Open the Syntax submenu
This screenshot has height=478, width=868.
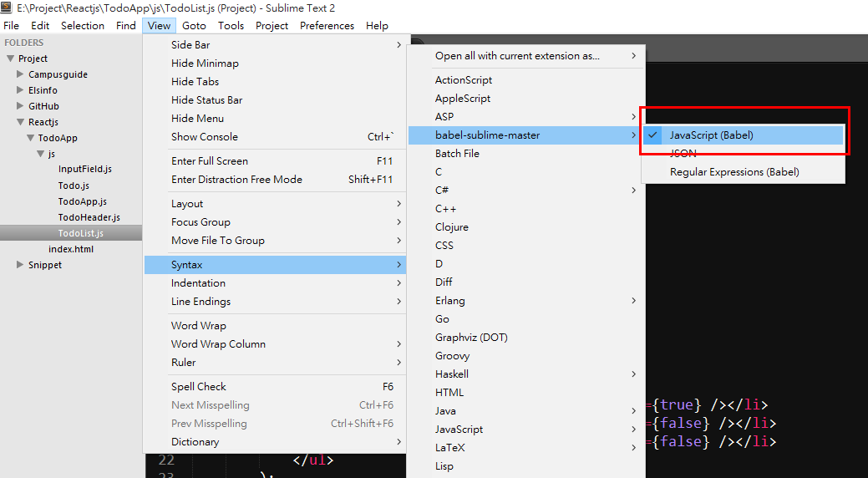(x=275, y=265)
